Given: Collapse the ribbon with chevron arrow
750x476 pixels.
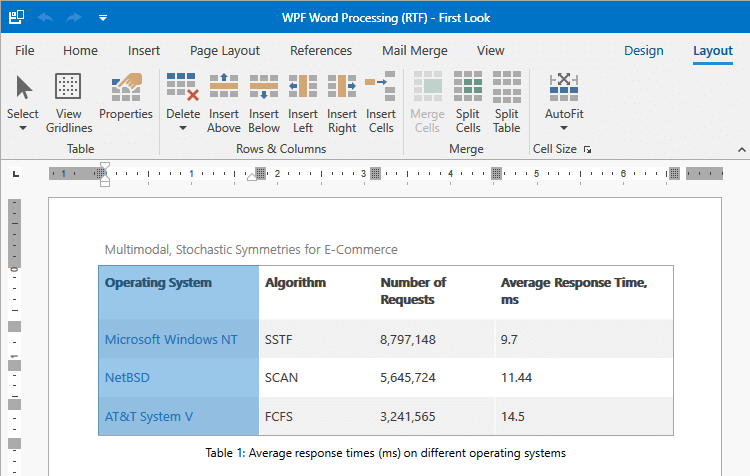Looking at the screenshot, I should click(741, 150).
